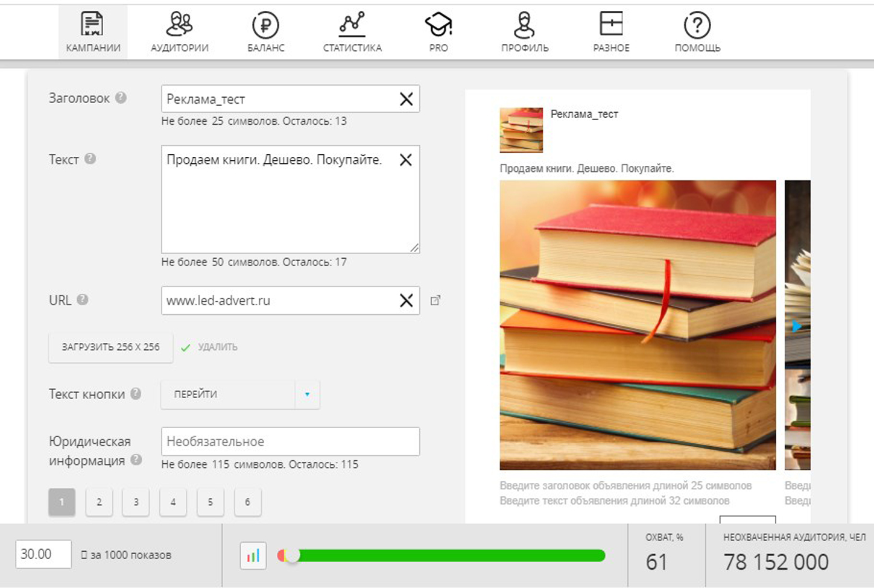Open the bar chart icon near slider

(x=253, y=555)
